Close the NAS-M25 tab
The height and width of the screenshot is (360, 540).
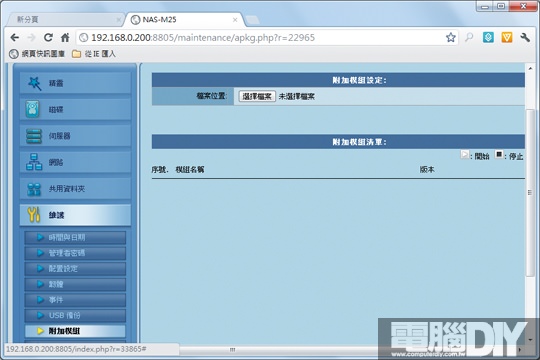[x=235, y=20]
